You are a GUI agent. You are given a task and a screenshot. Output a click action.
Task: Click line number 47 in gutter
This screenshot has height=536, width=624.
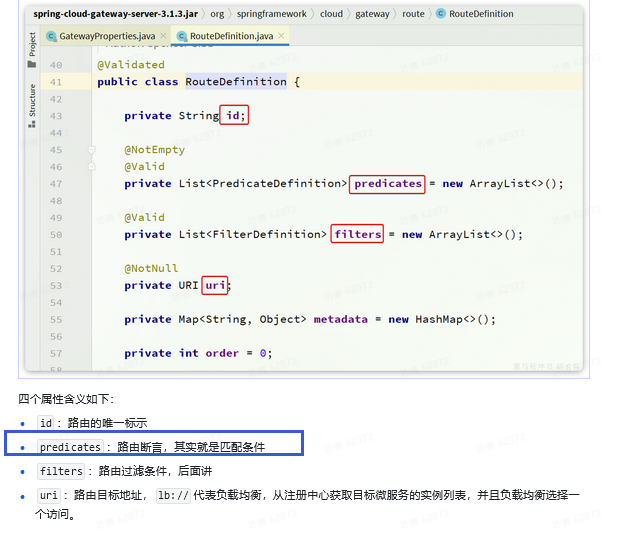coord(56,184)
